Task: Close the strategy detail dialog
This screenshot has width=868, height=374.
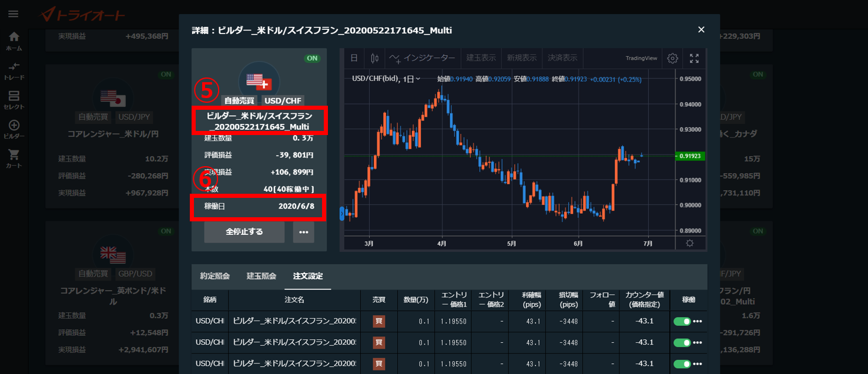Action: click(701, 29)
